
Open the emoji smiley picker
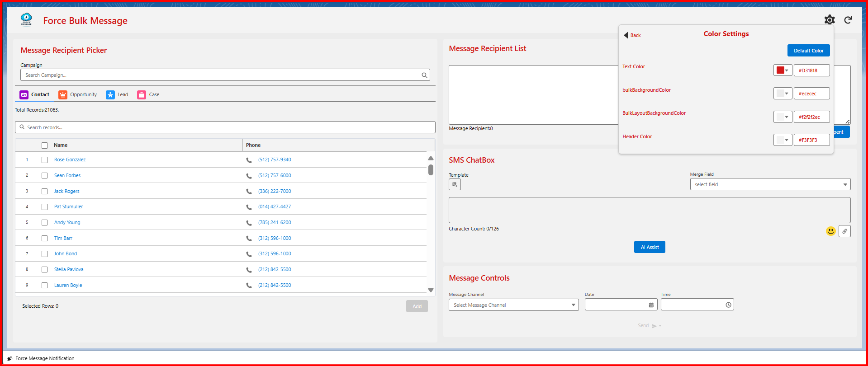coord(830,231)
